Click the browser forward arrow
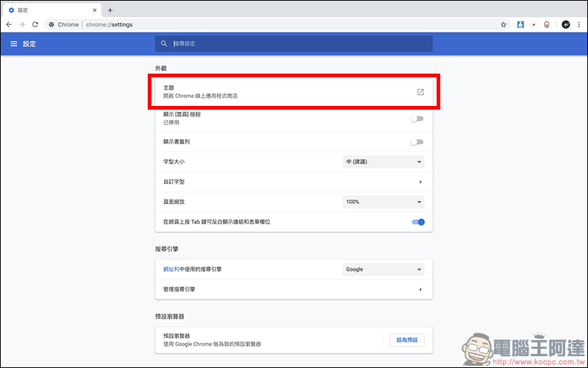Viewport: 588px width, 368px height. (22, 24)
